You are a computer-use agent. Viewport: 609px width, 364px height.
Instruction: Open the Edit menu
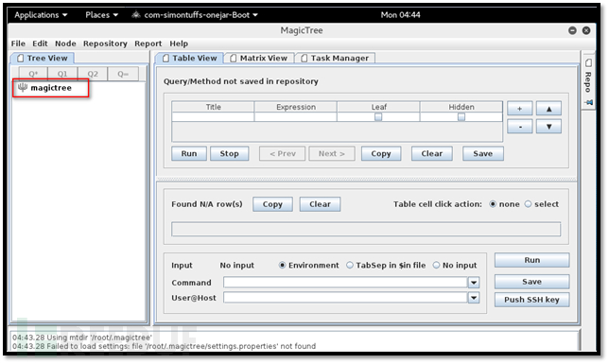coord(40,43)
